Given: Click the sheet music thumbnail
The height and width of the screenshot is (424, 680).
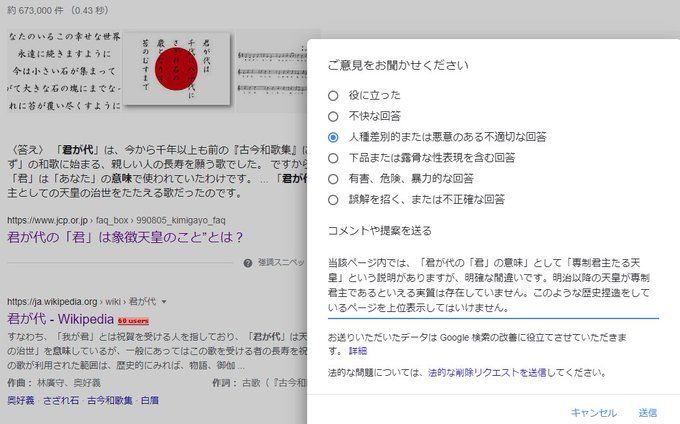Looking at the screenshot, I should [x=272, y=72].
